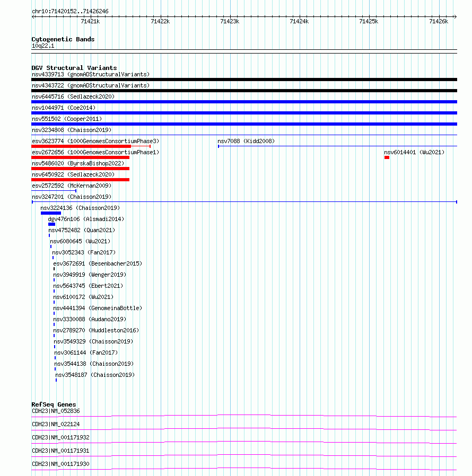The image size is (472, 476).
Task: Select variant nsv4339713 (gnomADStructuralVariants)
Action: tap(91, 74)
